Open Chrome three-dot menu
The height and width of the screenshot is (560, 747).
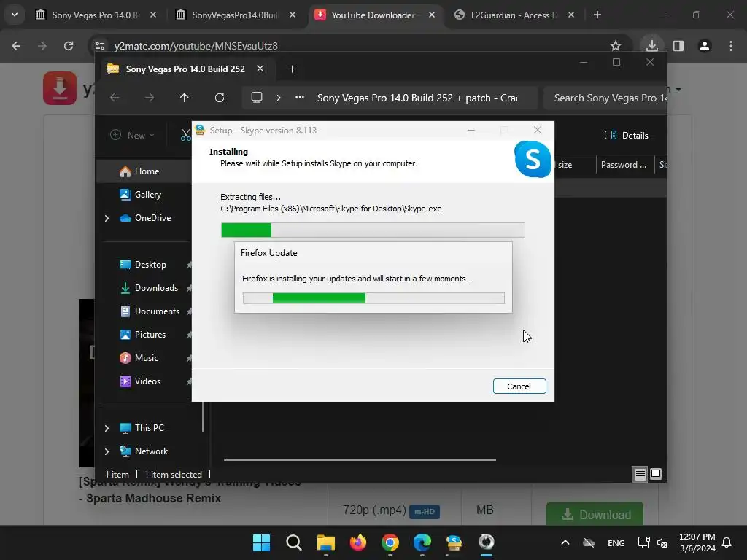coord(731,46)
